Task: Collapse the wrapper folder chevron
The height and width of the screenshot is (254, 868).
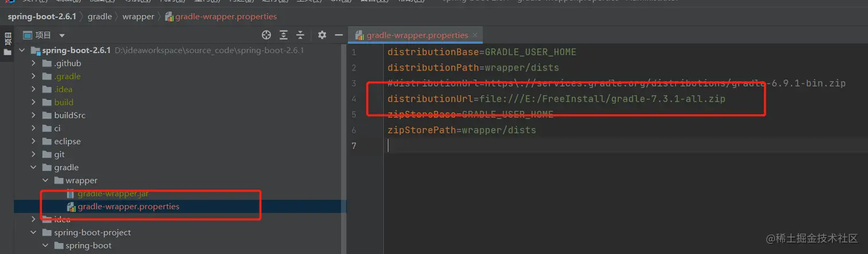Action: coord(46,181)
